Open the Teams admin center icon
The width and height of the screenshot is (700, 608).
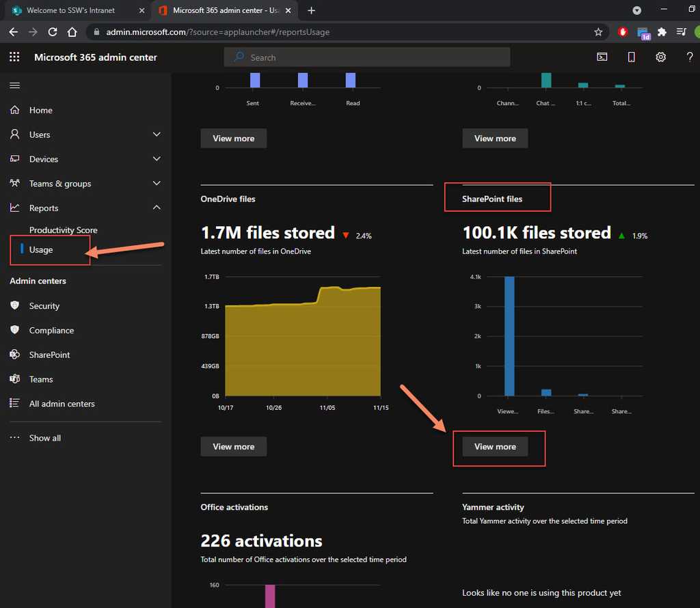click(15, 379)
